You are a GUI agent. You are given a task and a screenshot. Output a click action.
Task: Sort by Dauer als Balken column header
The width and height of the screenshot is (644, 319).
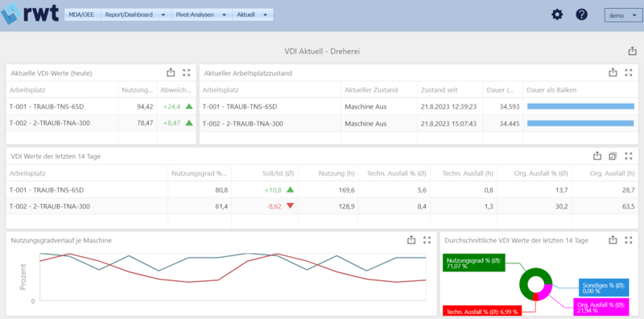tap(551, 89)
